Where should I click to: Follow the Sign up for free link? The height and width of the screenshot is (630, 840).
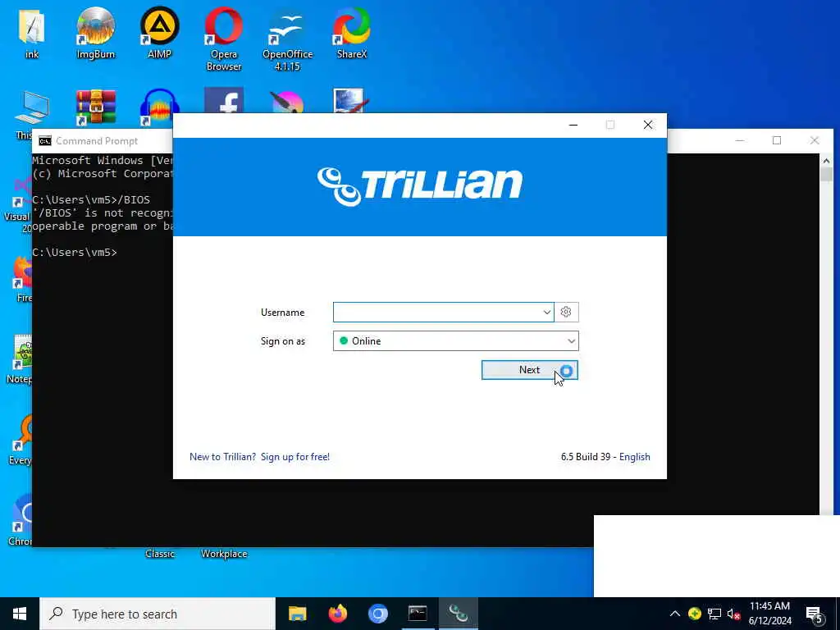pos(294,456)
